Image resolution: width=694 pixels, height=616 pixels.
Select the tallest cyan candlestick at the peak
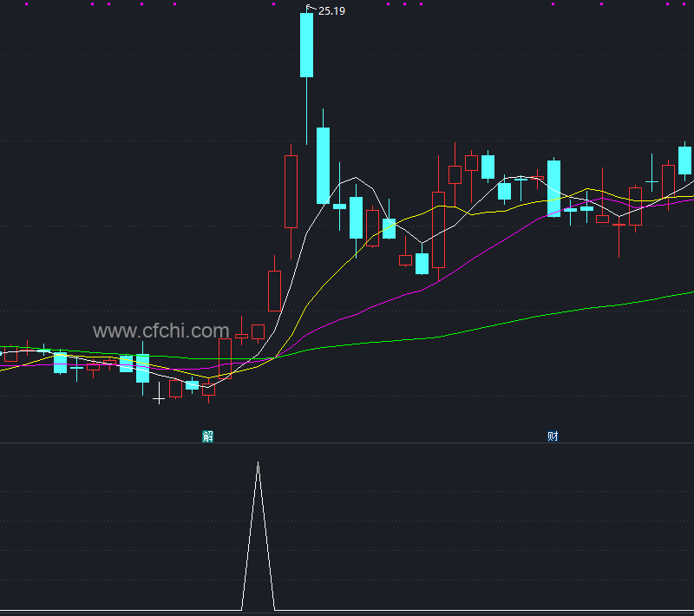(x=307, y=45)
